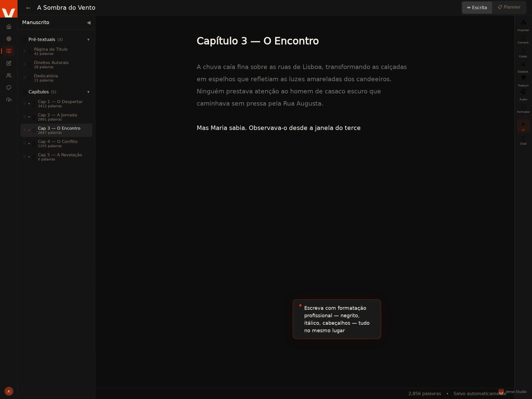Select Cap 4 — O Conflito chapter
This screenshot has width=532, height=399.
[58, 143]
